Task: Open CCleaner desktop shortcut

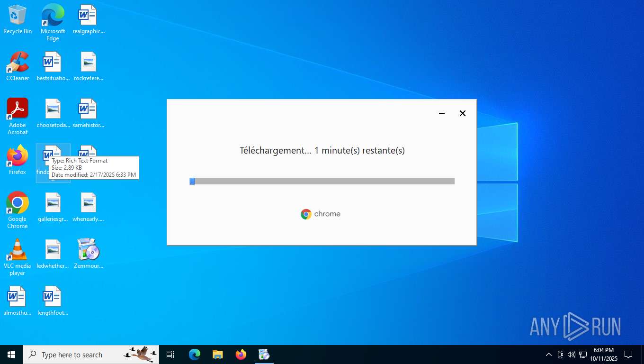Action: (18, 66)
